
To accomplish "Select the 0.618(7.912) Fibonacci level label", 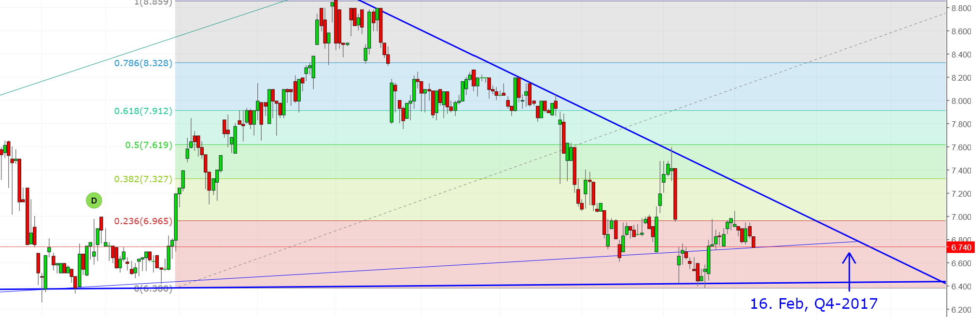I will click(x=143, y=111).
